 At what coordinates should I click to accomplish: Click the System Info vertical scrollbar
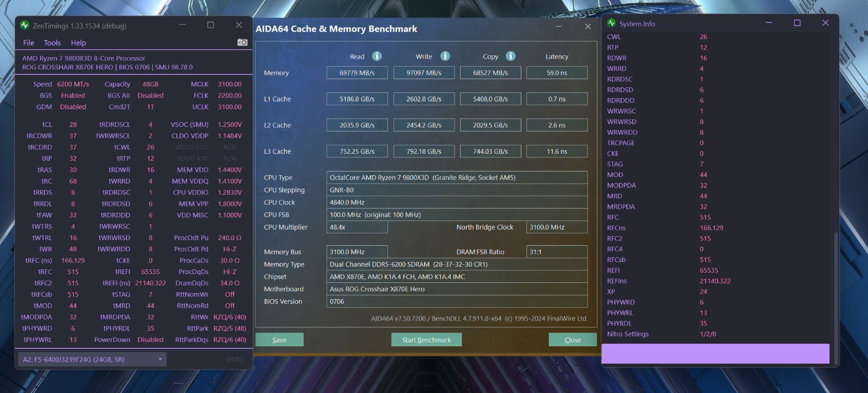tap(836, 297)
